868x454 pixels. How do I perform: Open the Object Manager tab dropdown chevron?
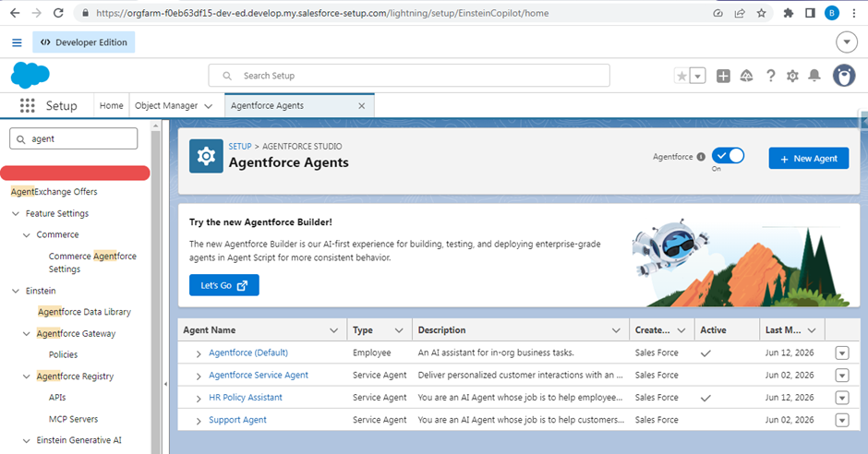tap(208, 106)
